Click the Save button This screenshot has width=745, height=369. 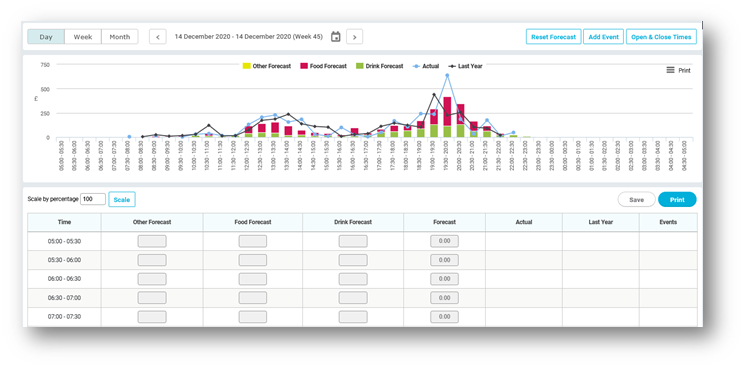[x=637, y=199]
